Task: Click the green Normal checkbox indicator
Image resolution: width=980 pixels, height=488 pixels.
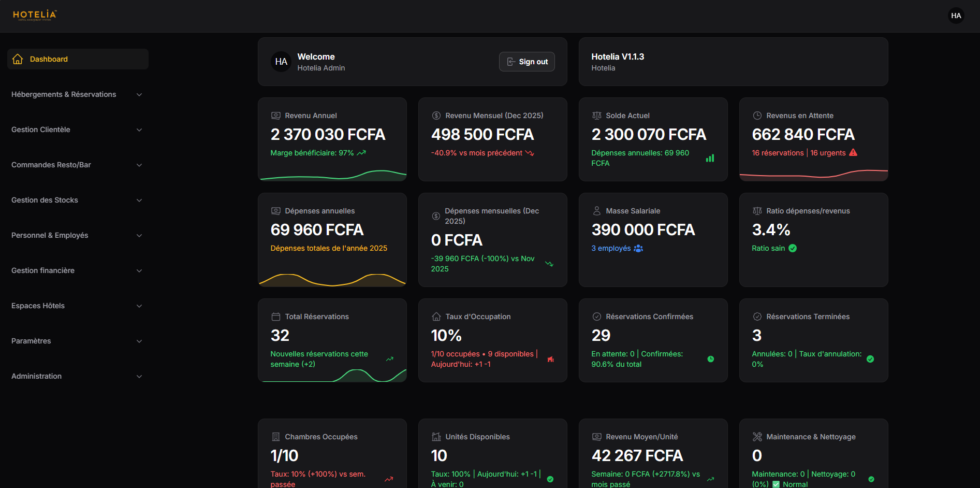Action: [x=776, y=484]
